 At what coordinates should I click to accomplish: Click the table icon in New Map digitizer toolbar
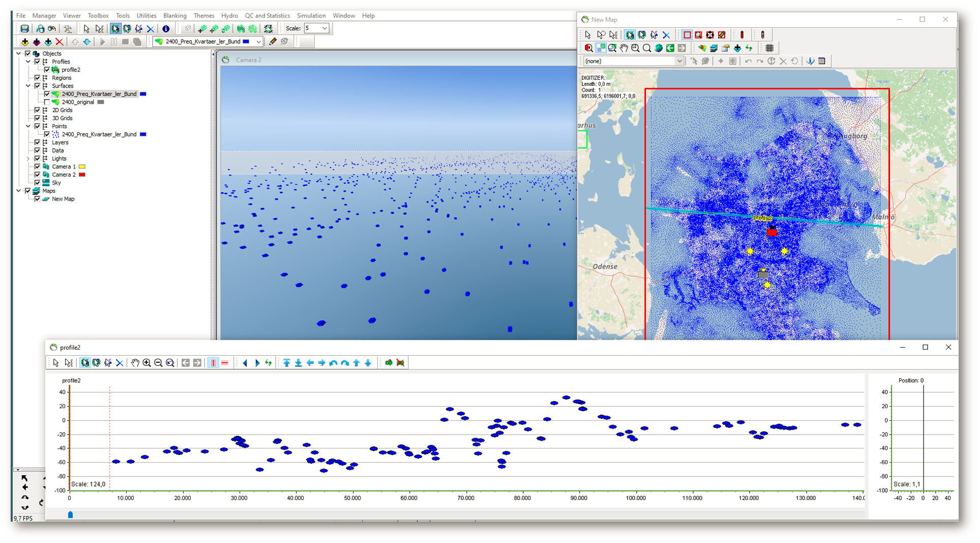click(822, 61)
